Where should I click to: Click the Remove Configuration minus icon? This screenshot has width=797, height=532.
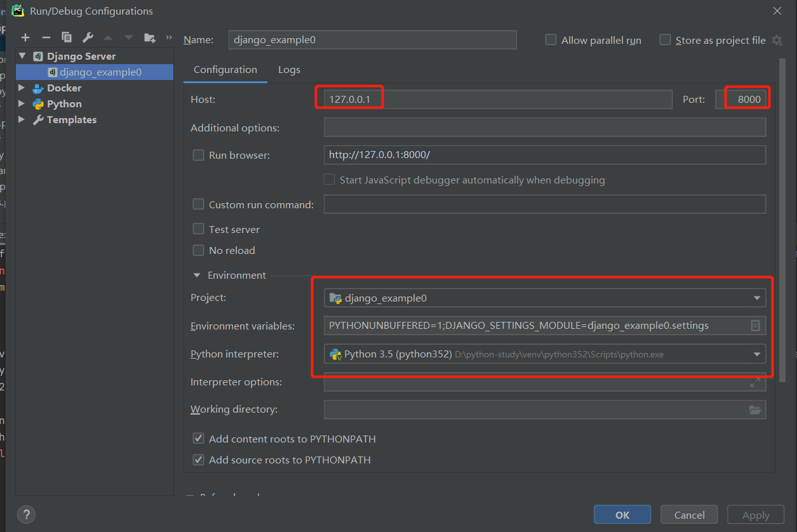coord(46,38)
